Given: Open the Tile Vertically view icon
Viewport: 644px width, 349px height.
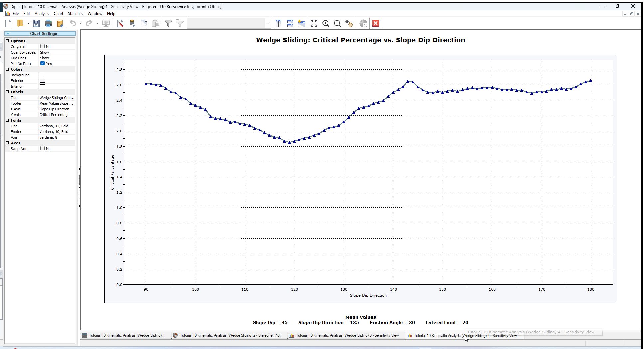Looking at the screenshot, I should (x=278, y=23).
